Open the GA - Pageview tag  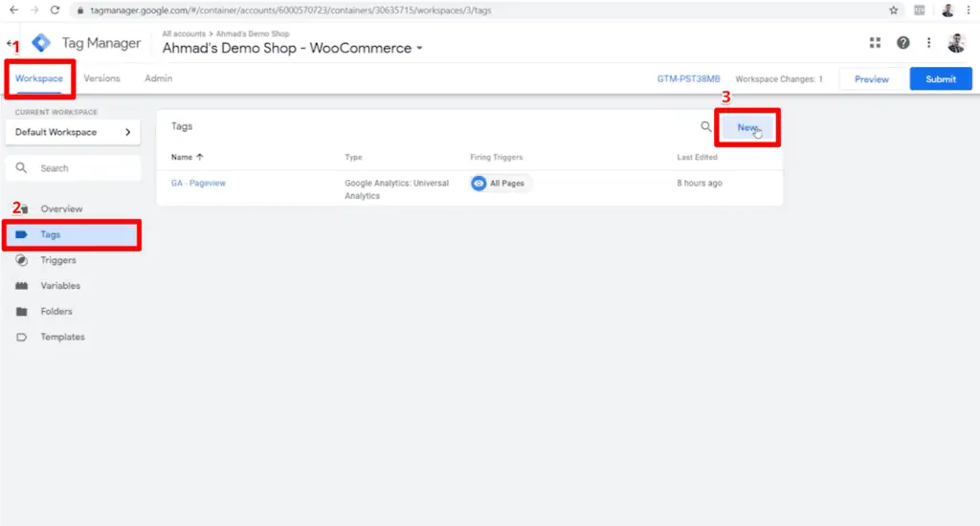(x=198, y=183)
